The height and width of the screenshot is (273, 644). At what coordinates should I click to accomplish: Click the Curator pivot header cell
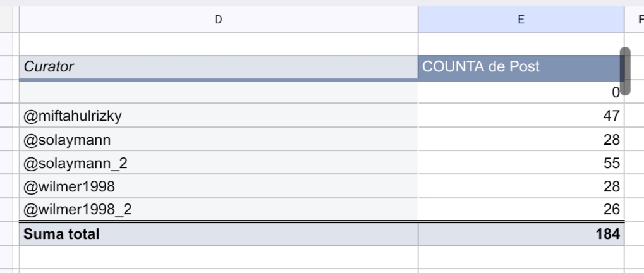coord(219,67)
